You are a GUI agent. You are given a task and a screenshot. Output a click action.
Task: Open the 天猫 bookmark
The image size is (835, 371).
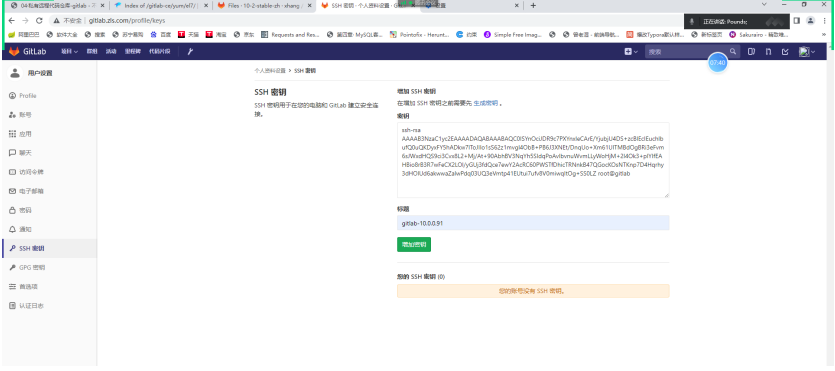click(189, 35)
